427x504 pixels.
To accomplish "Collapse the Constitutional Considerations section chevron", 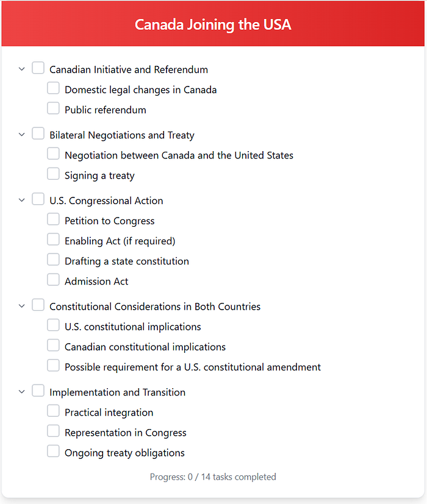I will click(21, 306).
